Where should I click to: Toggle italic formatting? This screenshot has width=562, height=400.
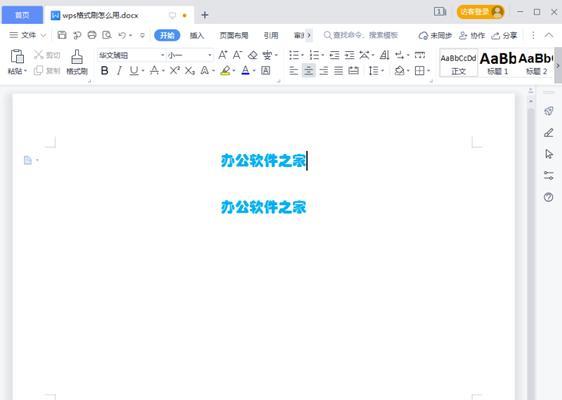119,71
